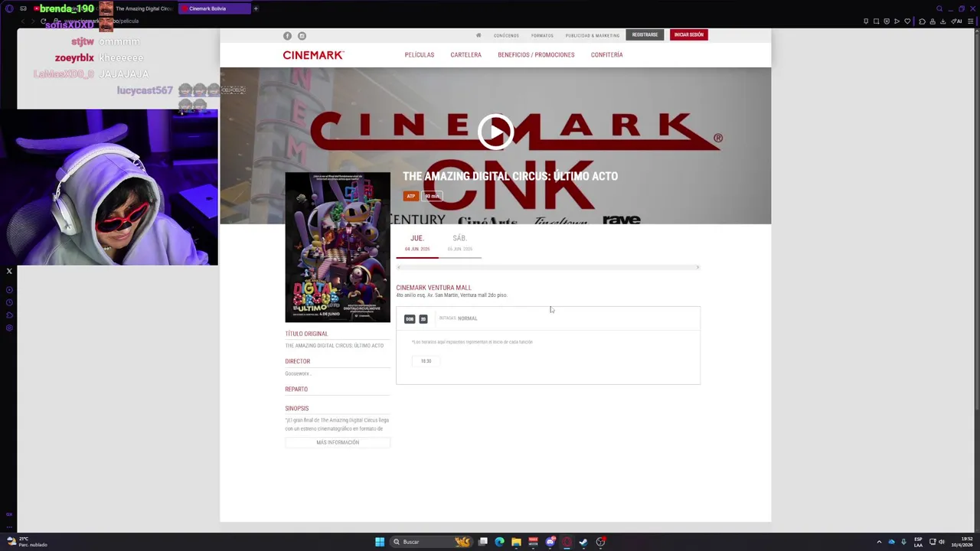Select the SÁB. 06 JUN date tab
Image resolution: width=980 pixels, height=551 pixels.
click(459, 243)
